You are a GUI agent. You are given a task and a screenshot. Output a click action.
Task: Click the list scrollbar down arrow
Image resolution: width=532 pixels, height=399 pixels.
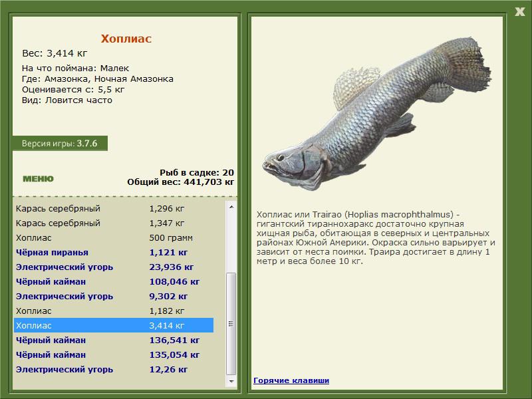pyautogui.click(x=231, y=381)
